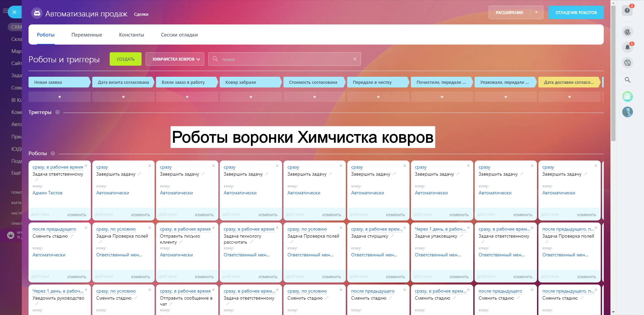Click the help icon next to Триггеры
The width and height of the screenshot is (644, 315).
(57, 112)
